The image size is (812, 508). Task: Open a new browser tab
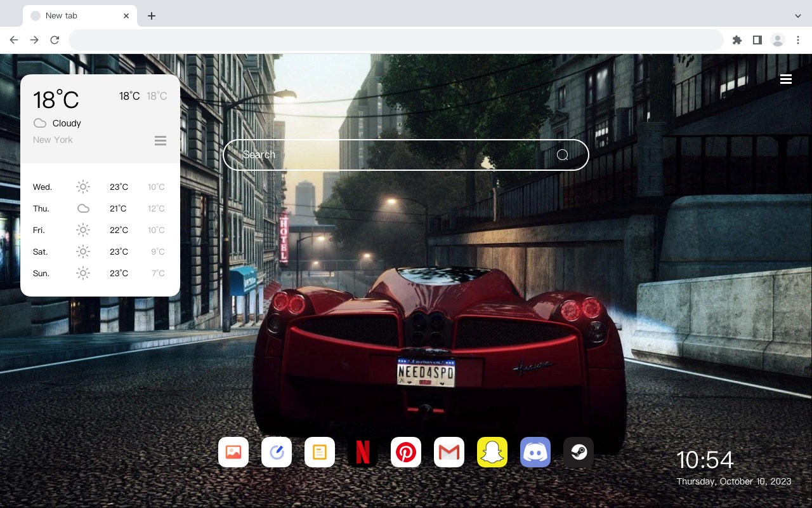coord(152,16)
